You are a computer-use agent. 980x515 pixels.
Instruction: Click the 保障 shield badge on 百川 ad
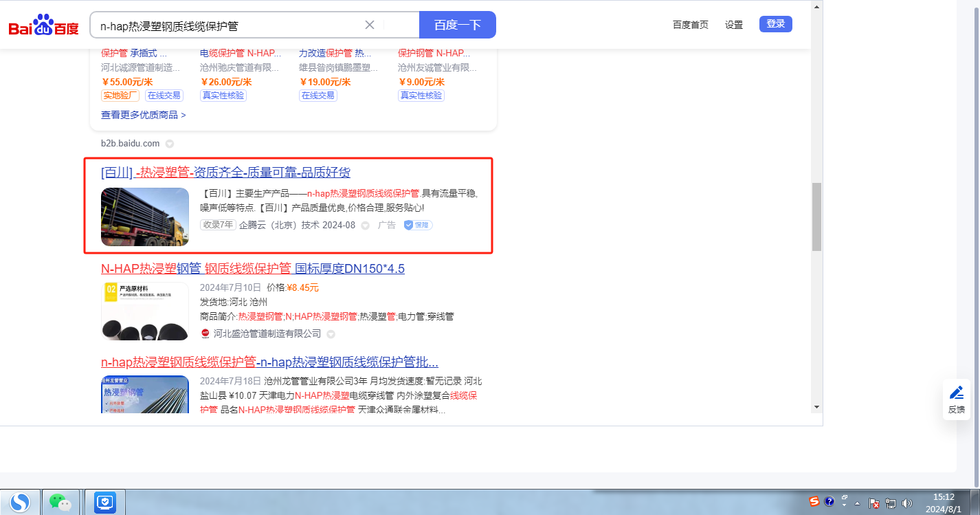tap(418, 225)
